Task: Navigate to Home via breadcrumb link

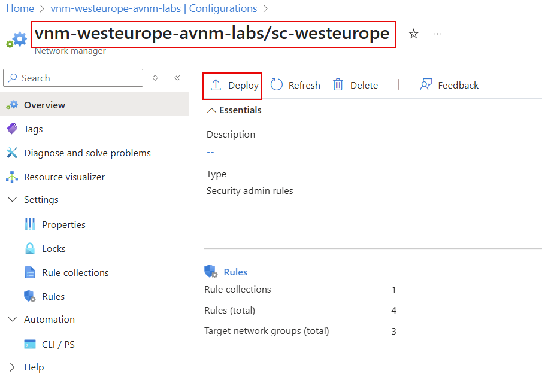Action: click(x=20, y=8)
